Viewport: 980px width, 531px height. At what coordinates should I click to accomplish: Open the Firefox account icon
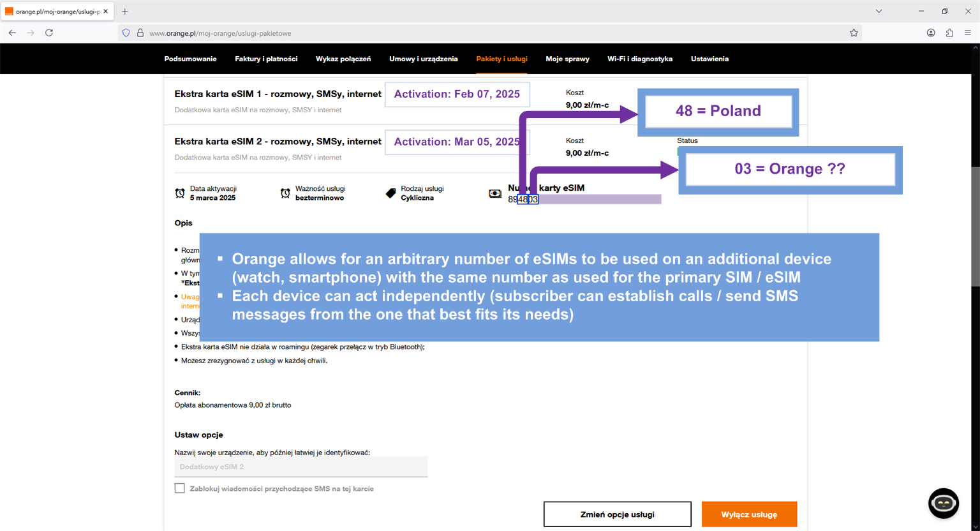coord(931,33)
